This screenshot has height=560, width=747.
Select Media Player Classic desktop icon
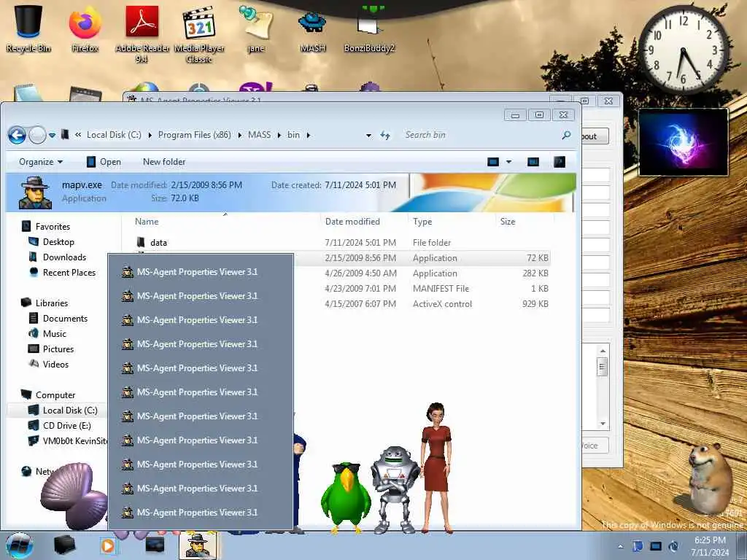click(199, 34)
